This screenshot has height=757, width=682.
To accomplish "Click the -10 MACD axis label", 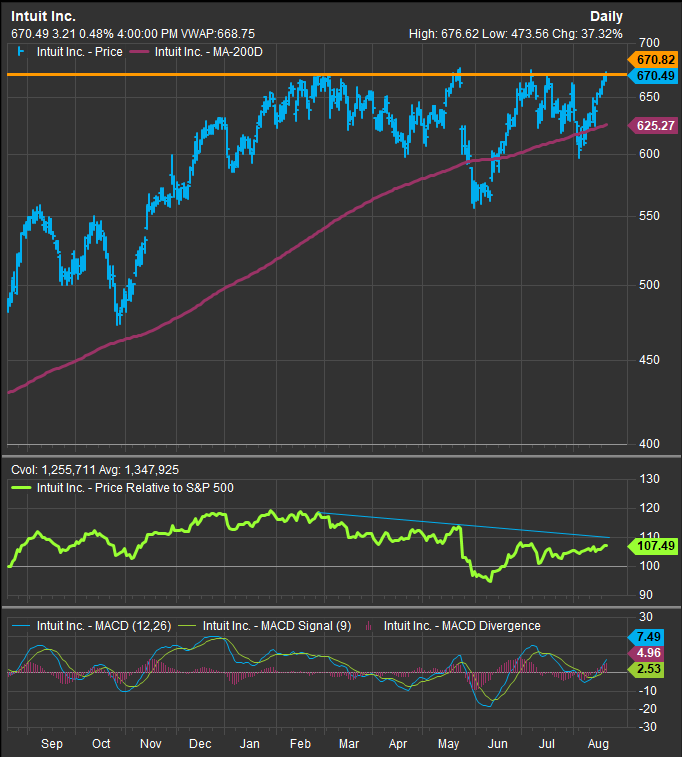I will pos(648,691).
